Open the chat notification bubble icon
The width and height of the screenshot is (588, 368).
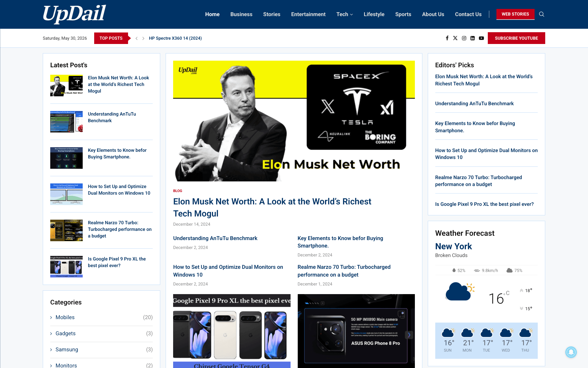click(571, 352)
